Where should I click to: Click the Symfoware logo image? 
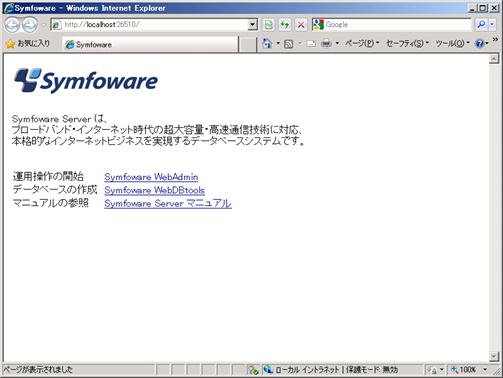click(x=86, y=80)
